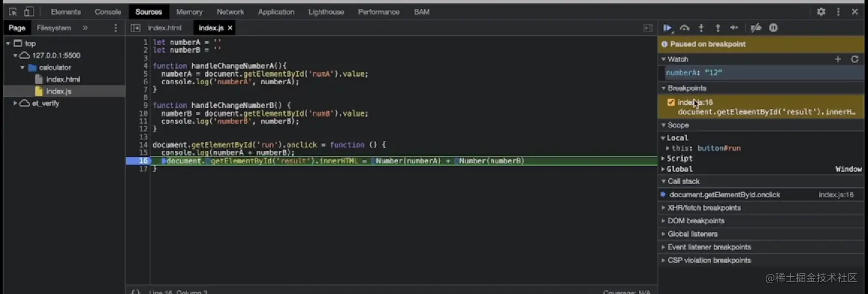Open the Network tab

[x=230, y=11]
